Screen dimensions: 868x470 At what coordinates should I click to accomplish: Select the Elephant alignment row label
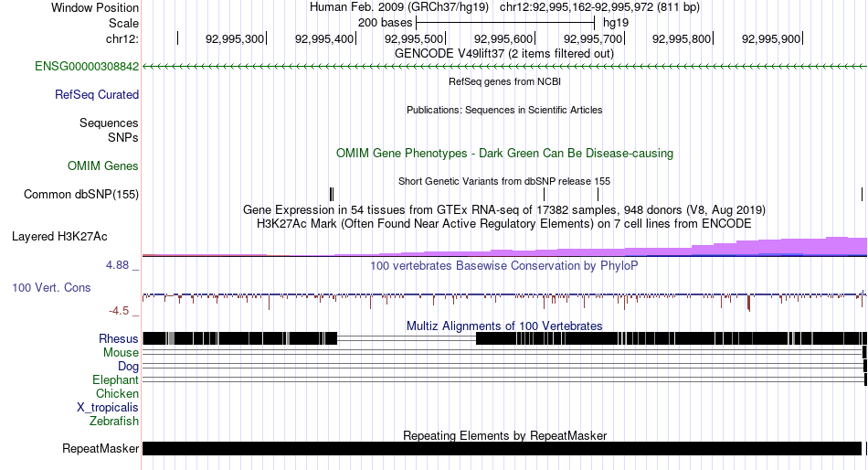[x=115, y=380]
